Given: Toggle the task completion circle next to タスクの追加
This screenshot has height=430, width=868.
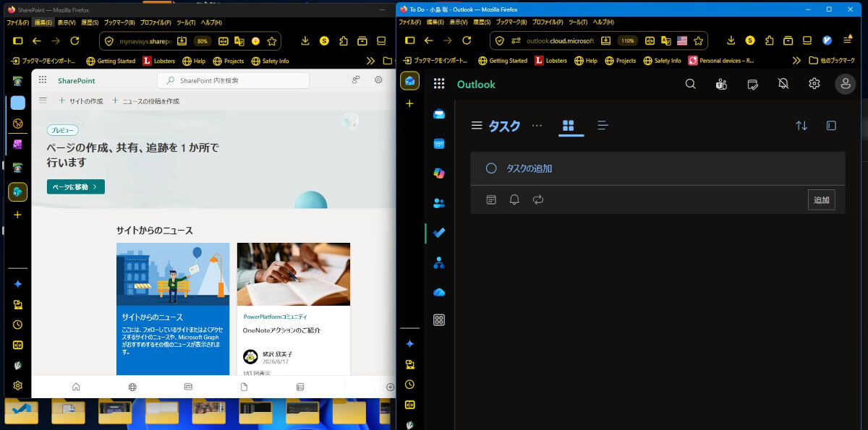Looking at the screenshot, I should click(x=491, y=168).
